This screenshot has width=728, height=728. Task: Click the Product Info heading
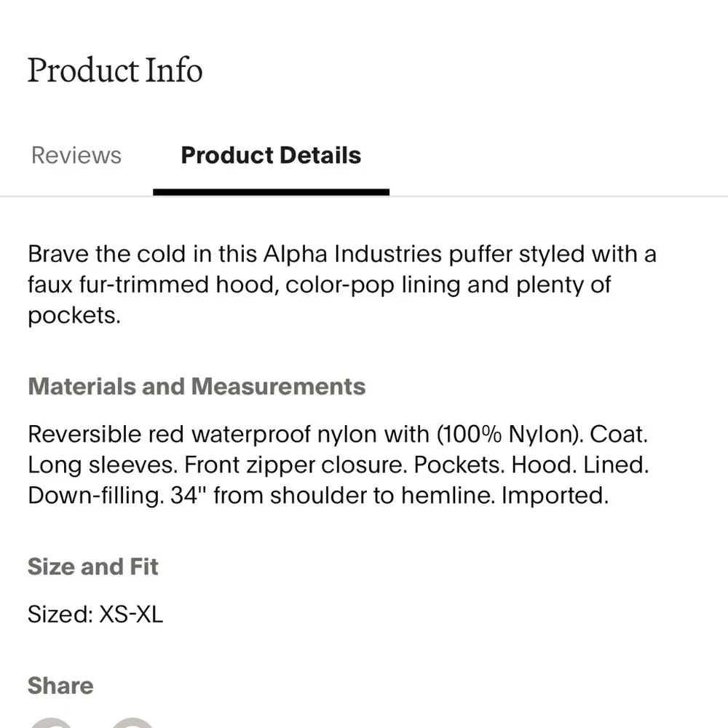(114, 71)
